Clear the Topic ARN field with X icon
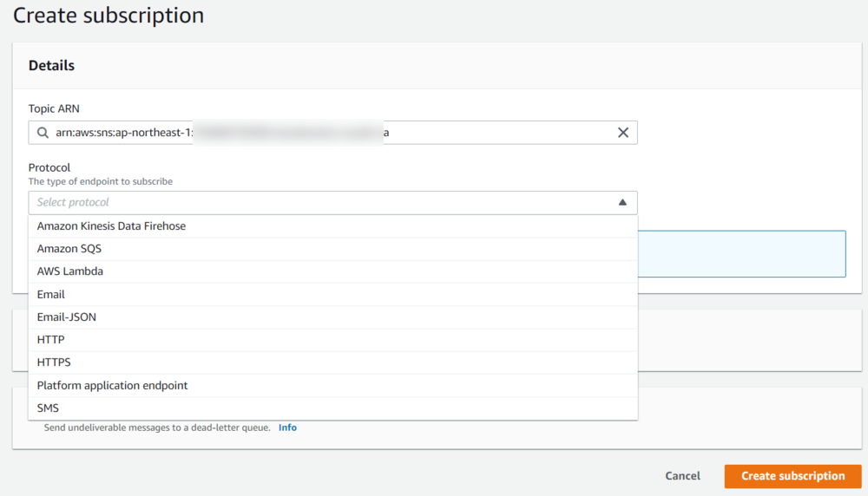 click(622, 133)
